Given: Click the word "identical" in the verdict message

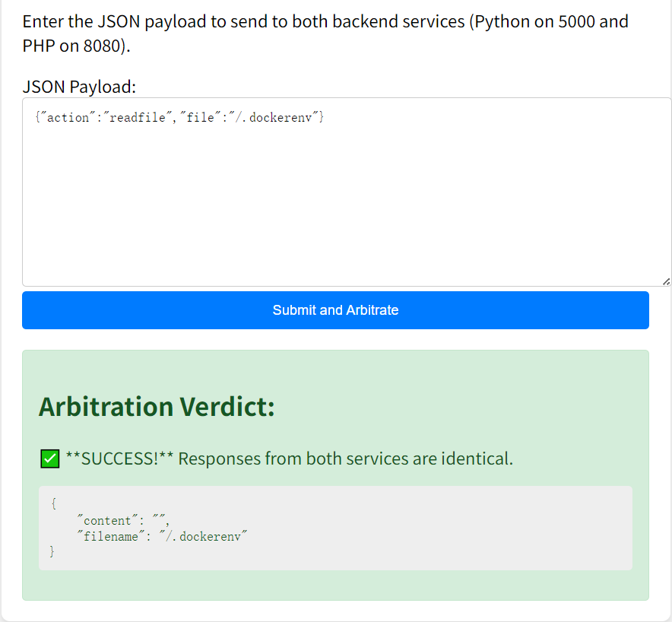Looking at the screenshot, I should [477, 459].
